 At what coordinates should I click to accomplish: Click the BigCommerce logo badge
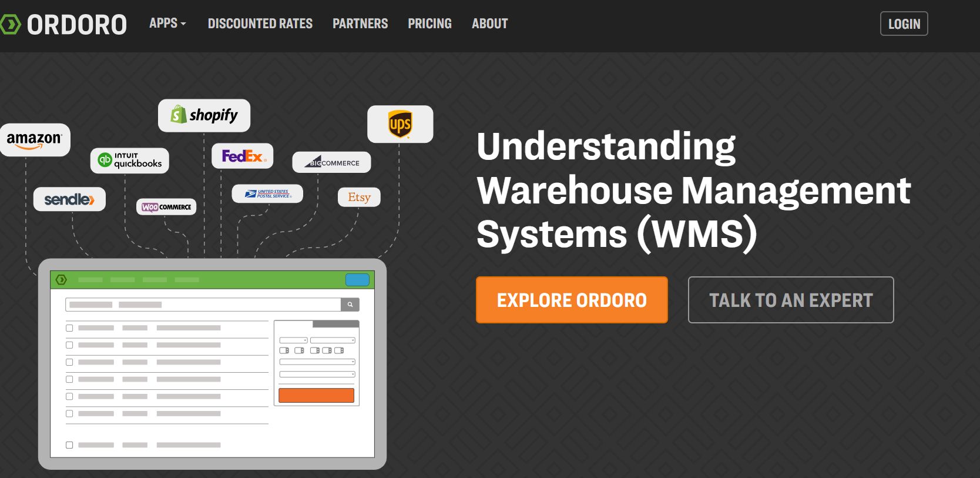[331, 162]
